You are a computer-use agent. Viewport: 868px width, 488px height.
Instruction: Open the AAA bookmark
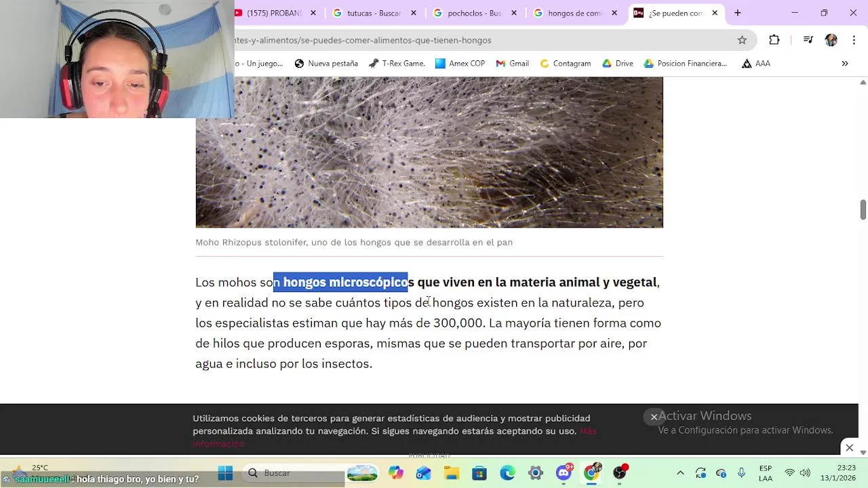coord(755,63)
